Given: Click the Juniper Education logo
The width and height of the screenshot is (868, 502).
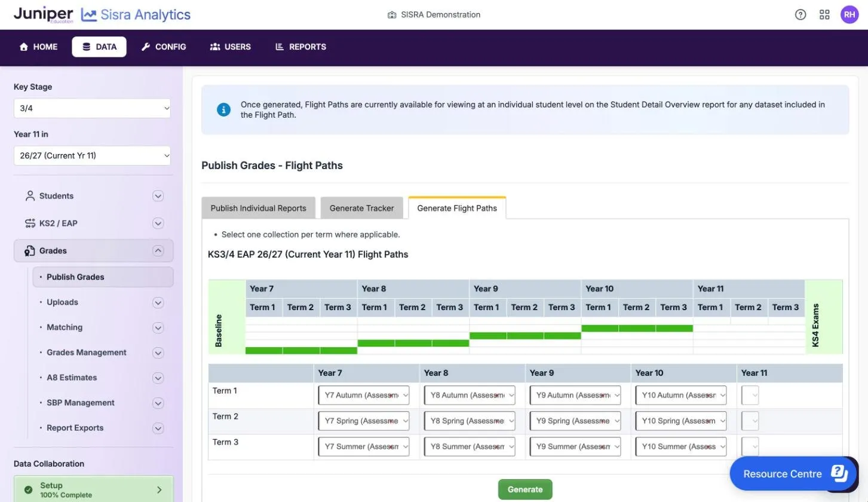Looking at the screenshot, I should click(43, 14).
